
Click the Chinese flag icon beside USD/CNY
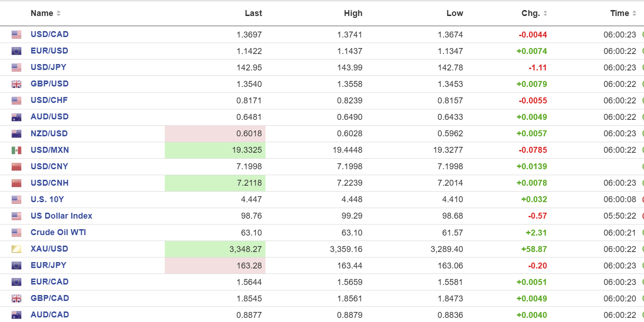[x=16, y=166]
